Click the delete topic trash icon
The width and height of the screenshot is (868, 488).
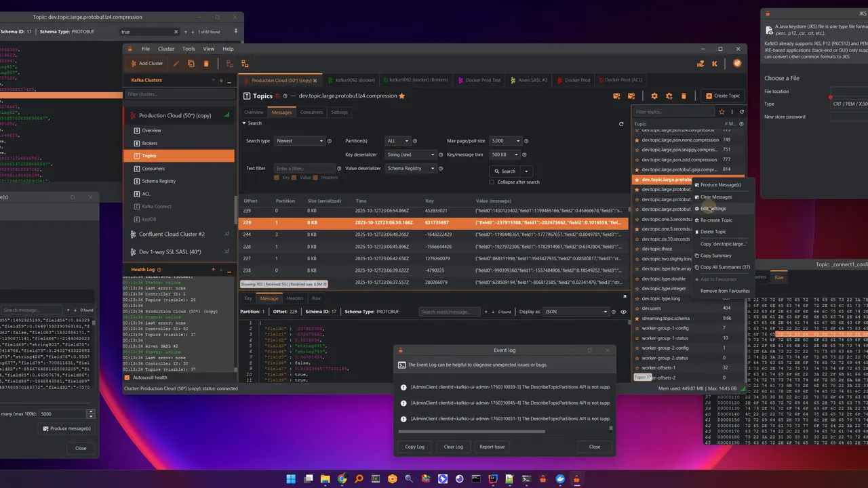pyautogui.click(x=684, y=96)
